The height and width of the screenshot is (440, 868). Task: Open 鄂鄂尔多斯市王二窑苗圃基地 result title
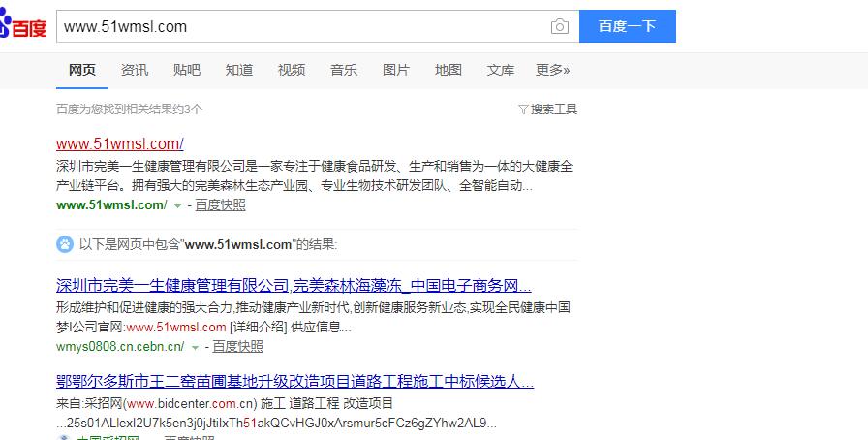point(295,382)
